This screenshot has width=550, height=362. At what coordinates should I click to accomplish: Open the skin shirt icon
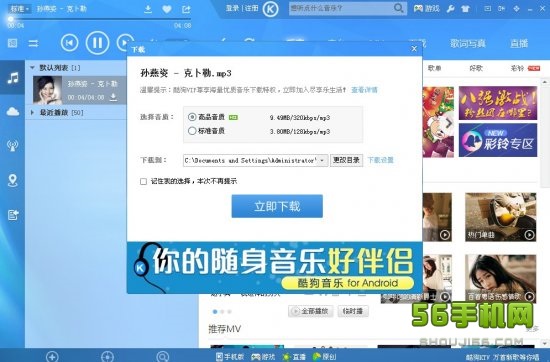coord(465,8)
